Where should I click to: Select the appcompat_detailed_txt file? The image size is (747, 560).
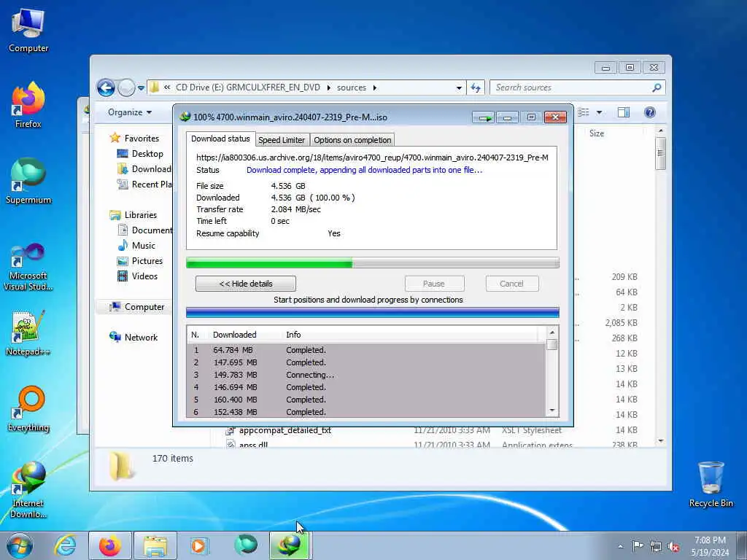285,430
